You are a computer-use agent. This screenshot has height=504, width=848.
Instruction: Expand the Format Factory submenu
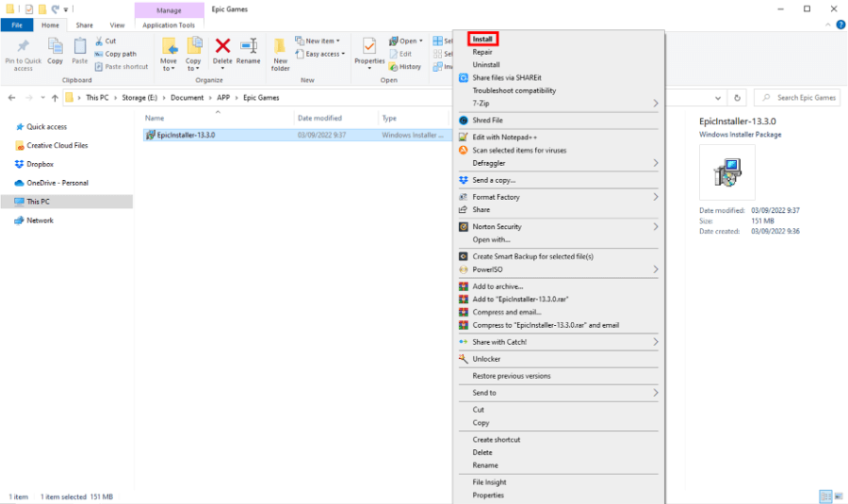[559, 197]
